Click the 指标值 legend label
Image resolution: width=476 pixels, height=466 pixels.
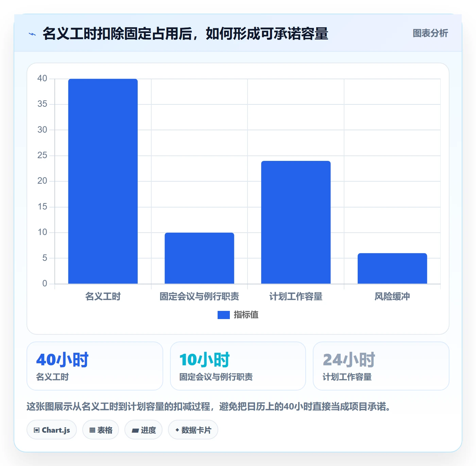[246, 315]
